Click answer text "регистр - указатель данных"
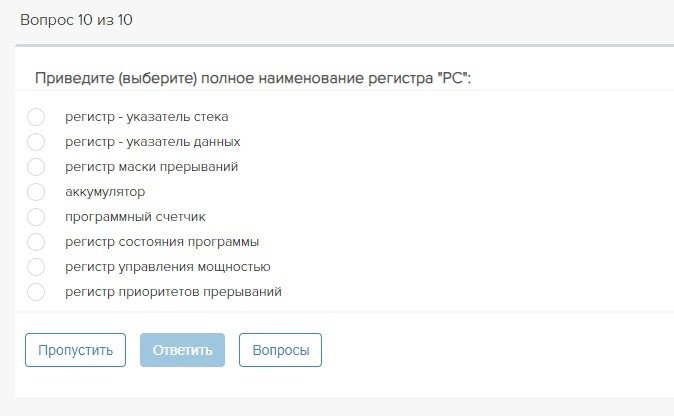This screenshot has width=674, height=416. 152,142
